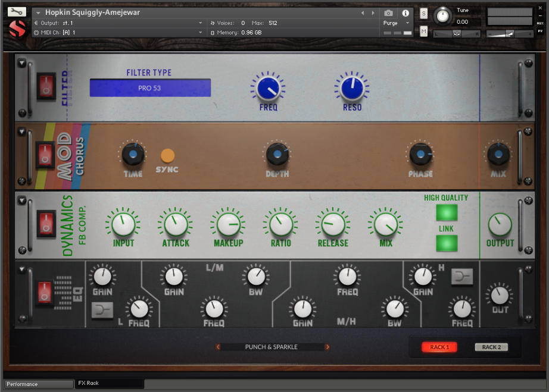Screen dimensions: 549x392
Task: Toggle Solo with the S button
Action: tap(423, 13)
